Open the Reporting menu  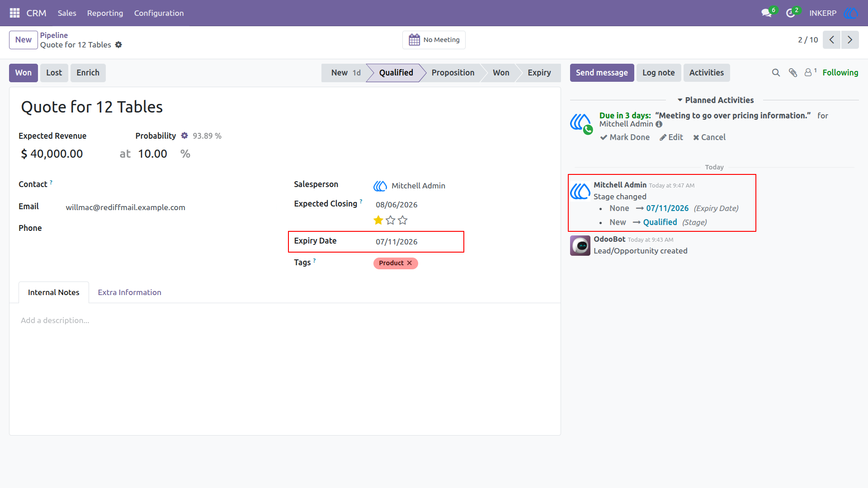coord(105,13)
